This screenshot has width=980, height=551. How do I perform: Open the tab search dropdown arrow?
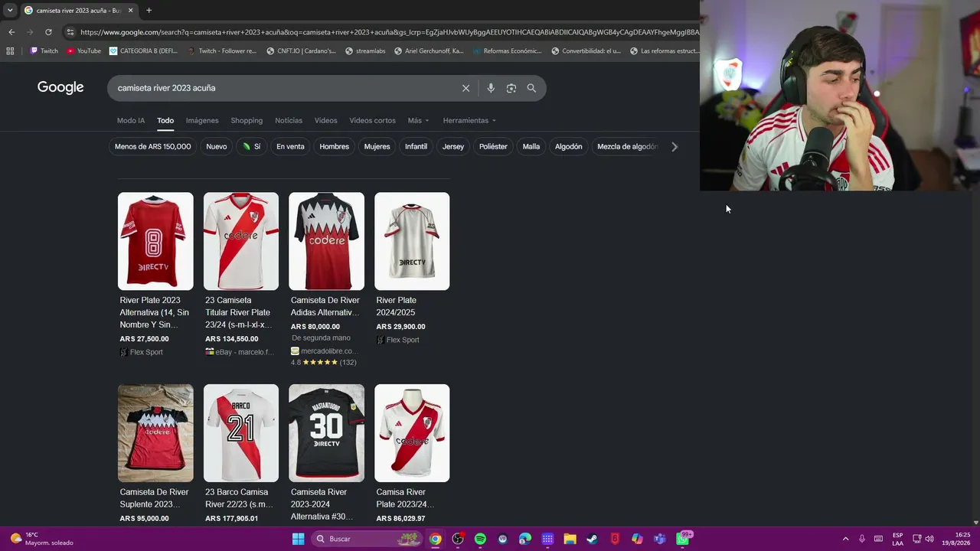click(10, 11)
